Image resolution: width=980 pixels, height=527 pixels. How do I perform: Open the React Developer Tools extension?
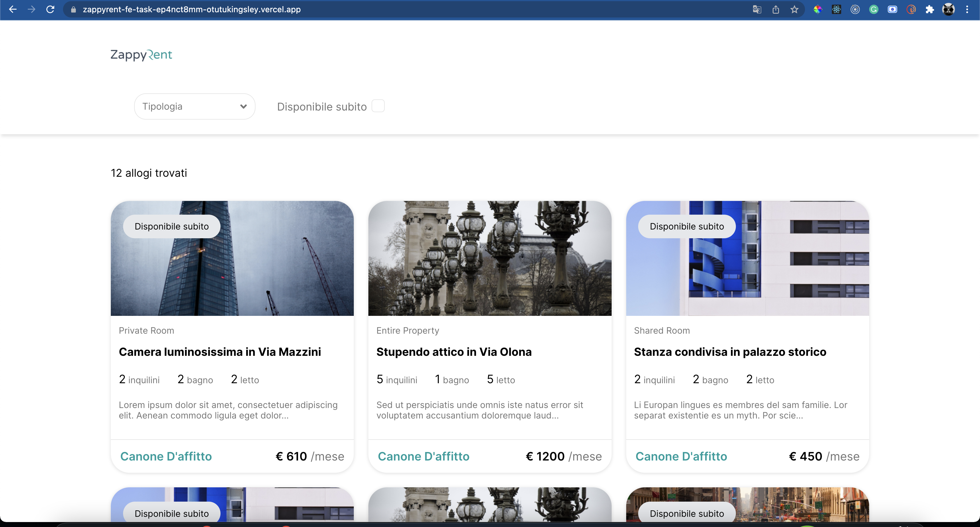[x=836, y=10]
